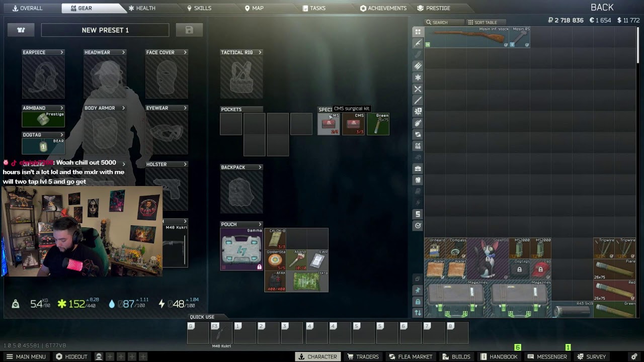Toggle the stash pin icon

coord(418,291)
